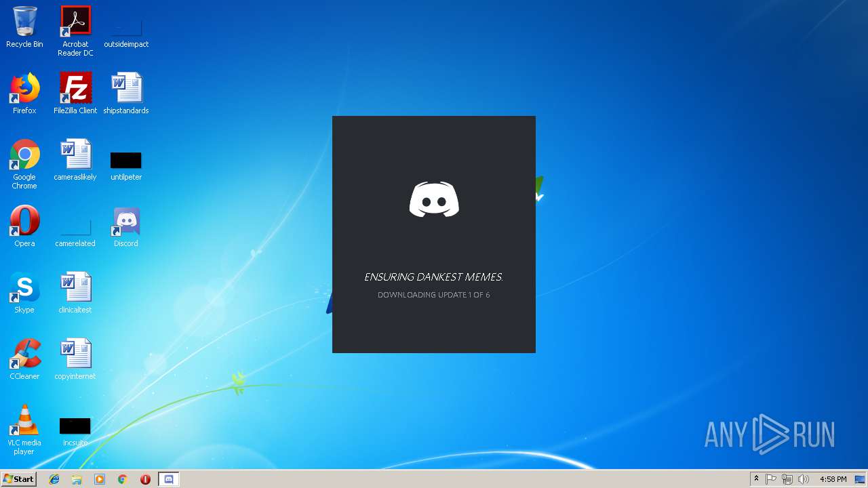The height and width of the screenshot is (488, 868).
Task: Open Skype desktop shortcut
Action: point(24,293)
